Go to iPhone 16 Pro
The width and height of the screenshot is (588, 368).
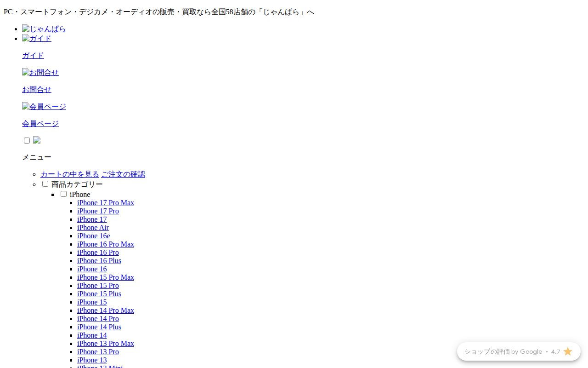[98, 253]
